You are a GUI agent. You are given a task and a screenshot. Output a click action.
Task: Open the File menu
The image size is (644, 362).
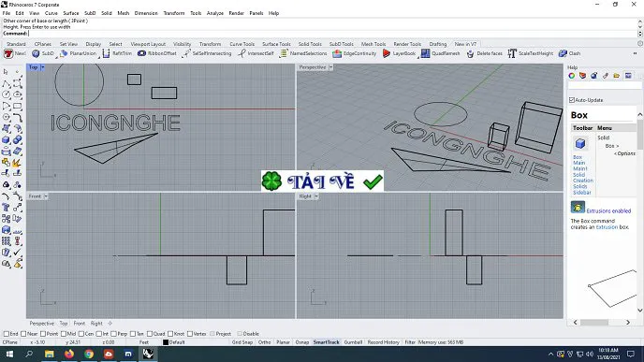(x=7, y=13)
